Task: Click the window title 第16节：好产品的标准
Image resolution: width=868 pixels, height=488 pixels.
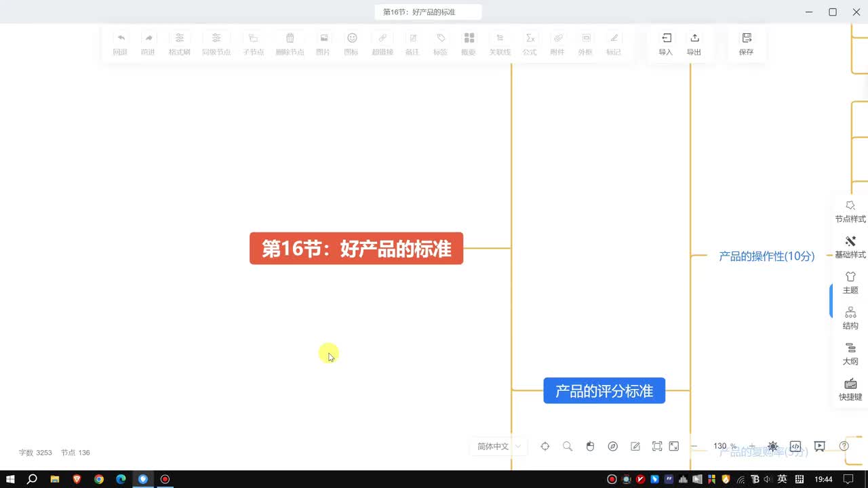Action: (419, 12)
